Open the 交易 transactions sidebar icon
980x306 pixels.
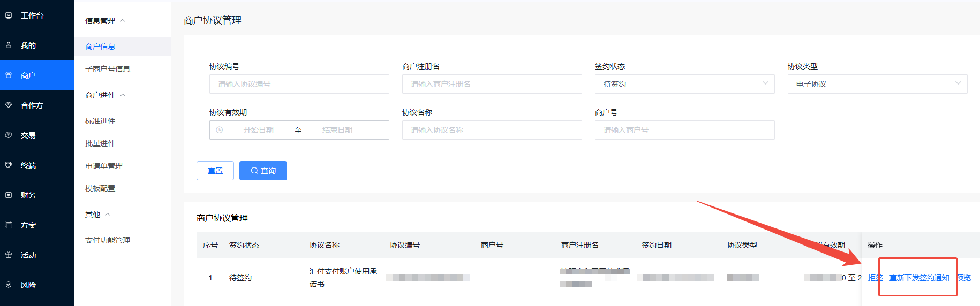(9, 135)
